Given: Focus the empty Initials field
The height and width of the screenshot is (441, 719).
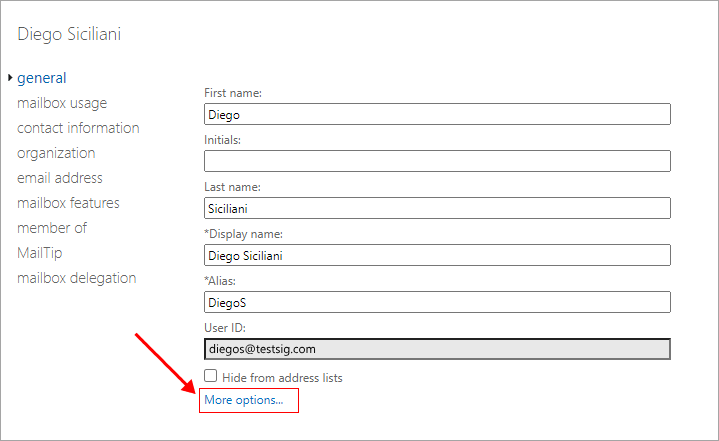Looking at the screenshot, I should (x=437, y=161).
